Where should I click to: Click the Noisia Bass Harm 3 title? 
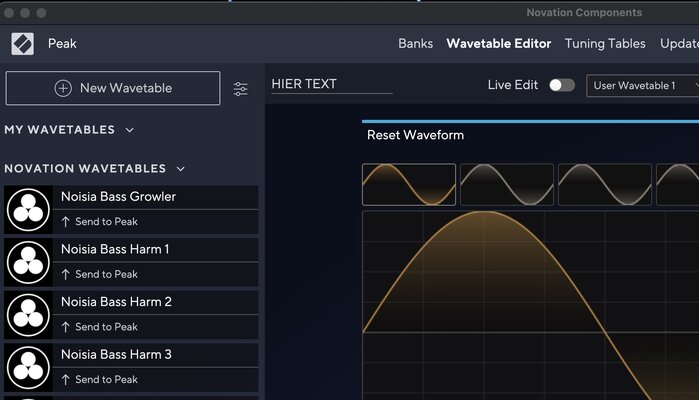pyautogui.click(x=116, y=355)
